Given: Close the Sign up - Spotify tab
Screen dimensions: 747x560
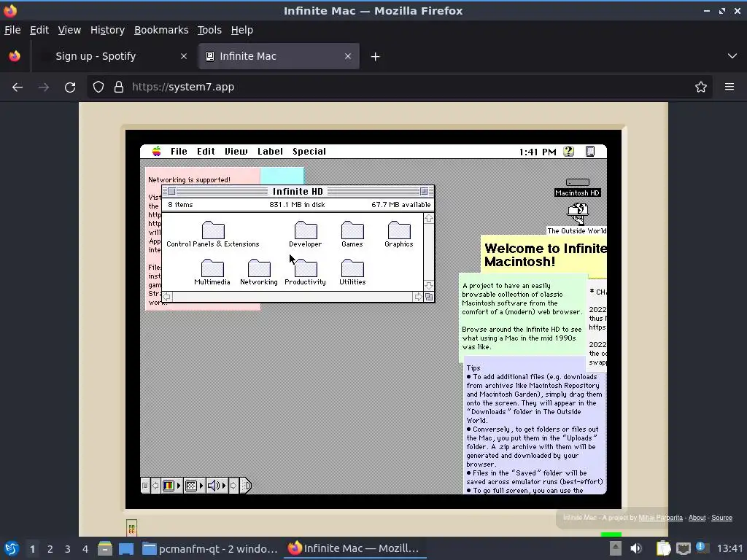Looking at the screenshot, I should 183,56.
